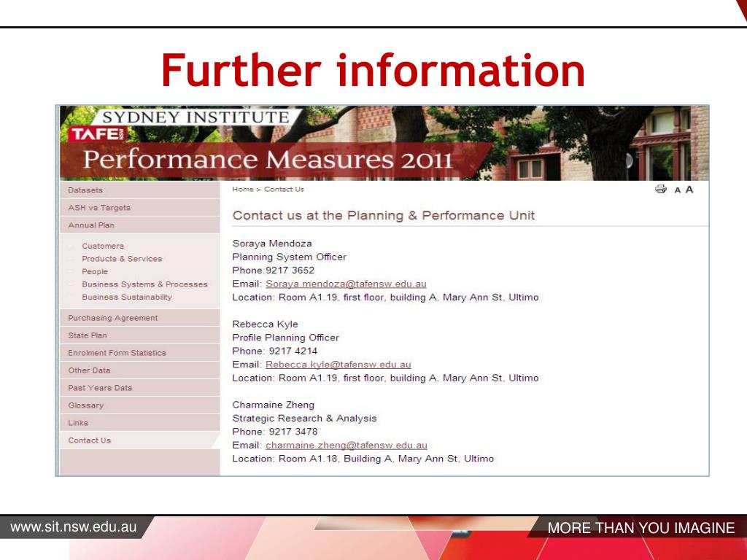This screenshot has height=560, width=747.
Task: Open People sub-item
Action: (95, 271)
